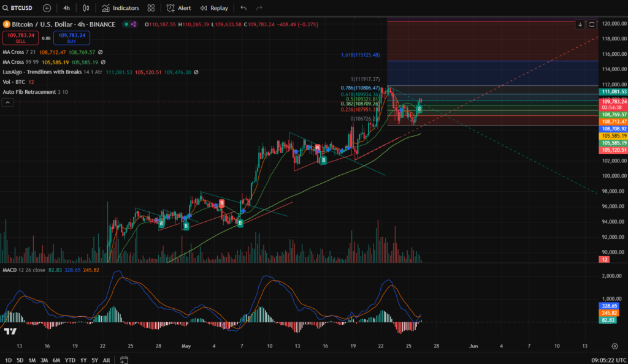628x364 pixels.
Task: Click the 111,081.53 price scale label
Action: 613,91
